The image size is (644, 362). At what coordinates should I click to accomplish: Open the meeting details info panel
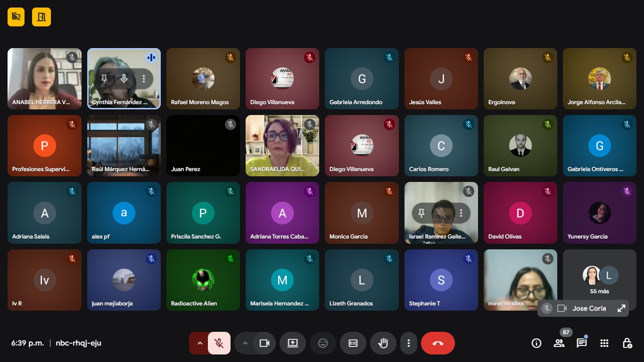pyautogui.click(x=537, y=343)
